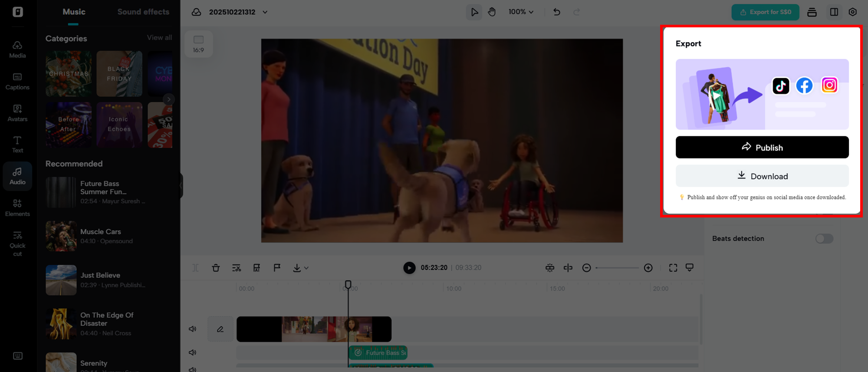Click the TikTok icon in Export panel
The height and width of the screenshot is (372, 868).
(781, 86)
